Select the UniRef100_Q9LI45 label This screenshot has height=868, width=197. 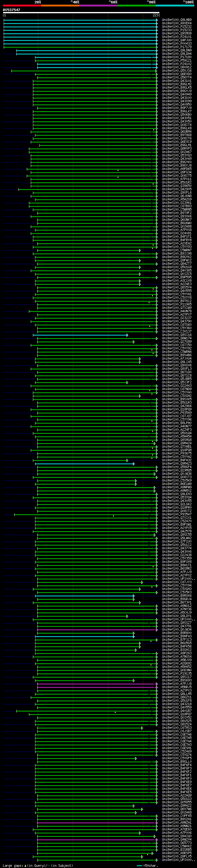(x=177, y=362)
